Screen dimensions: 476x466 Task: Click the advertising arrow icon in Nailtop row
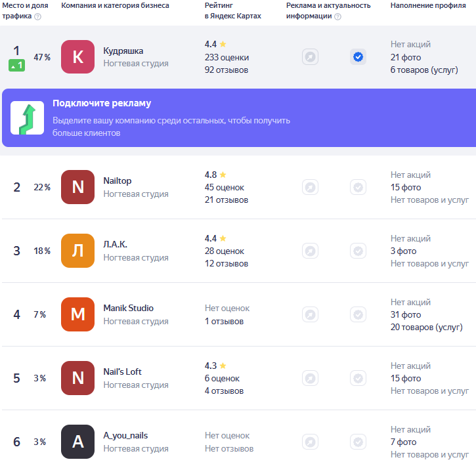click(310, 187)
